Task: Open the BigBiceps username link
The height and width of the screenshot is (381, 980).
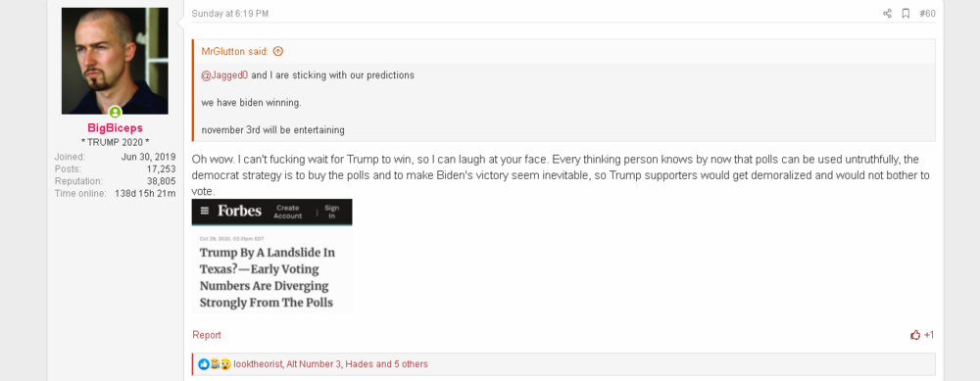Action: 115,128
